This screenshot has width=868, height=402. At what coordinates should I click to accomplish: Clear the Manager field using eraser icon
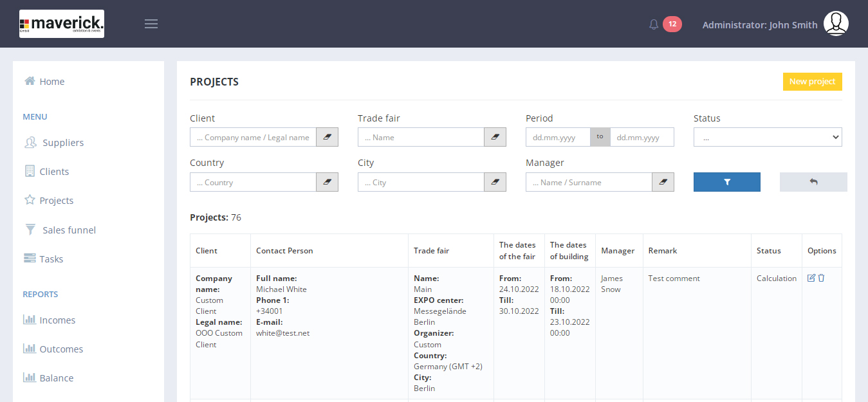(x=663, y=182)
